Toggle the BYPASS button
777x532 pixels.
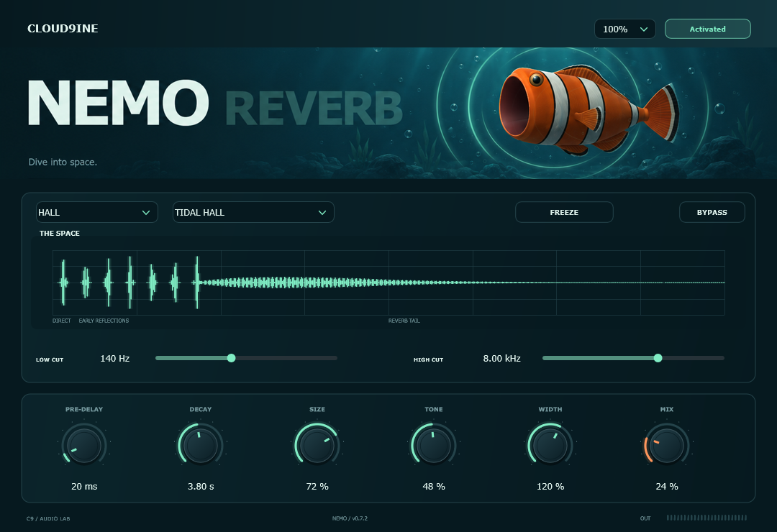pos(712,212)
